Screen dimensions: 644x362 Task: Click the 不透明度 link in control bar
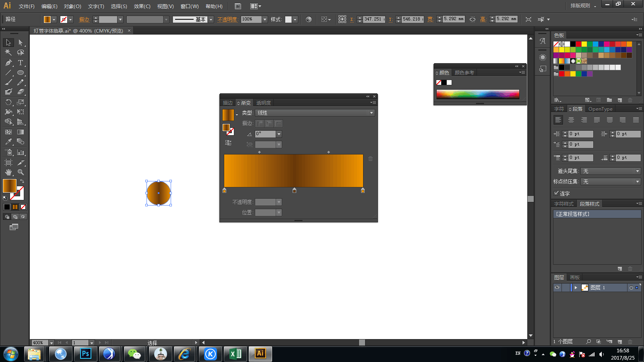tap(227, 19)
